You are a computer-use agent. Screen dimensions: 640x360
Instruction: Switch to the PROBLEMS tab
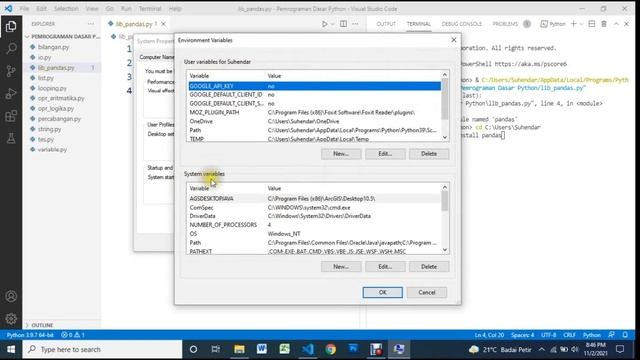(x=505, y=24)
